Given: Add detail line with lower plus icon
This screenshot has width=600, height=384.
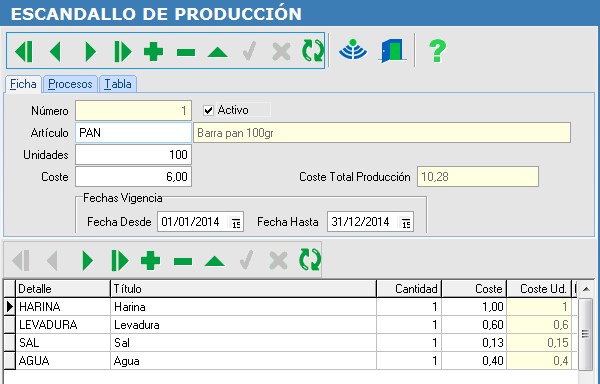Looking at the screenshot, I should (x=150, y=261).
